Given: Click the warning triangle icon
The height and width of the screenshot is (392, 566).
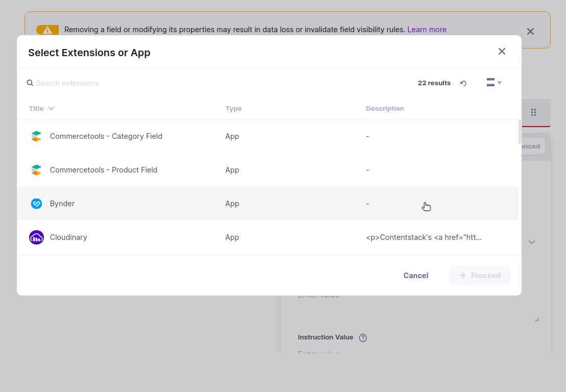Looking at the screenshot, I should coord(48,30).
